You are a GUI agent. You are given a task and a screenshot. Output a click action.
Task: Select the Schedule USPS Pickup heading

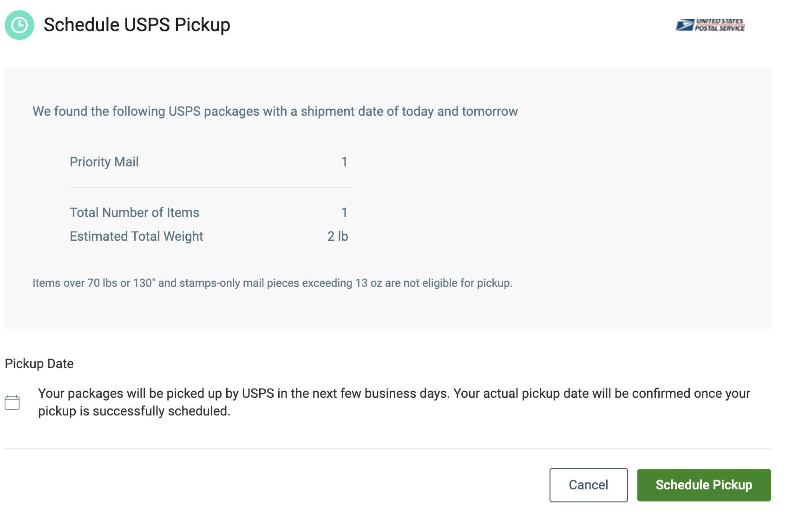pos(137,25)
